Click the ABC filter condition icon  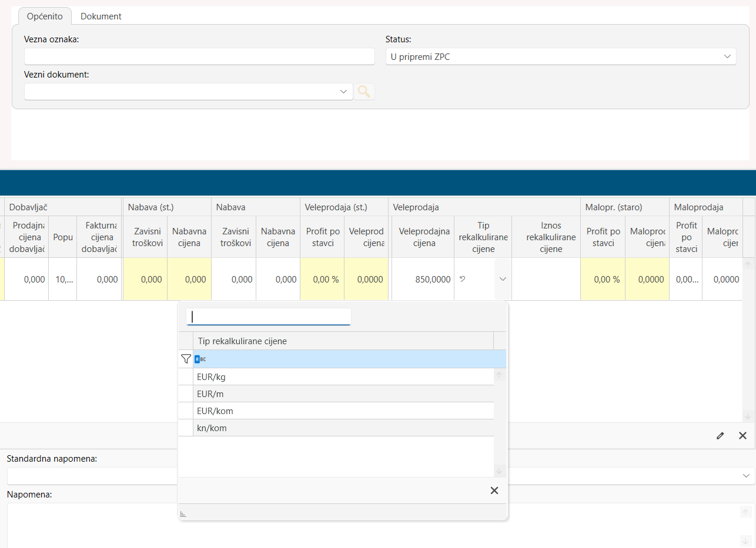coord(200,359)
